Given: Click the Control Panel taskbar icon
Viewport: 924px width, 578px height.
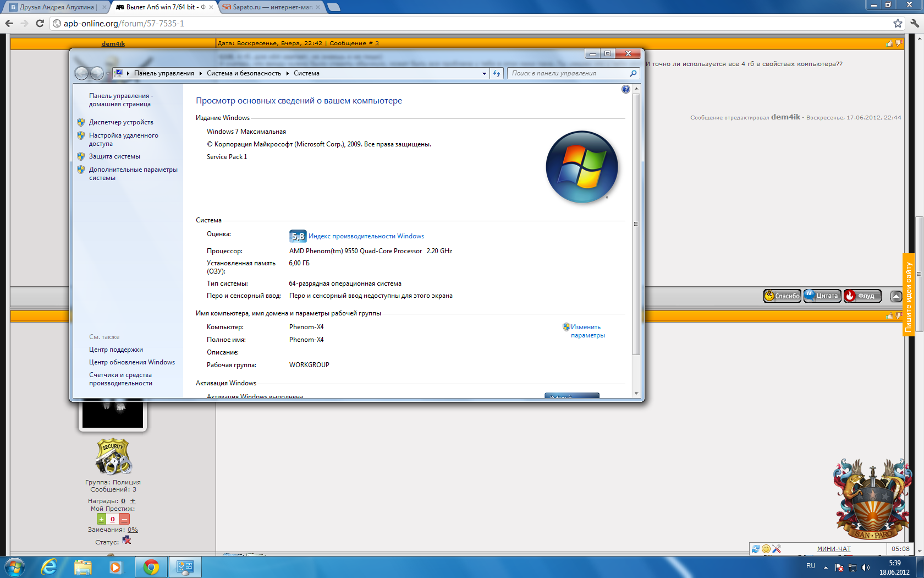Looking at the screenshot, I should 185,566.
